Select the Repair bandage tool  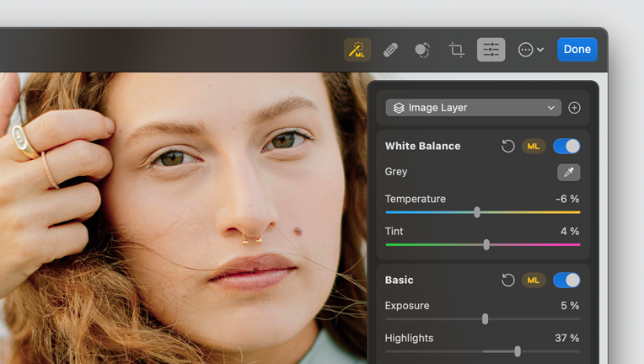coord(390,50)
